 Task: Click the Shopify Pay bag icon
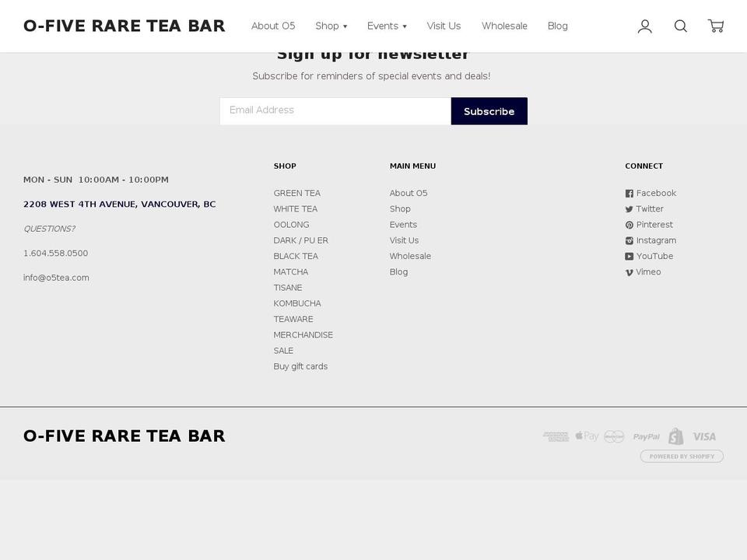pos(675,436)
